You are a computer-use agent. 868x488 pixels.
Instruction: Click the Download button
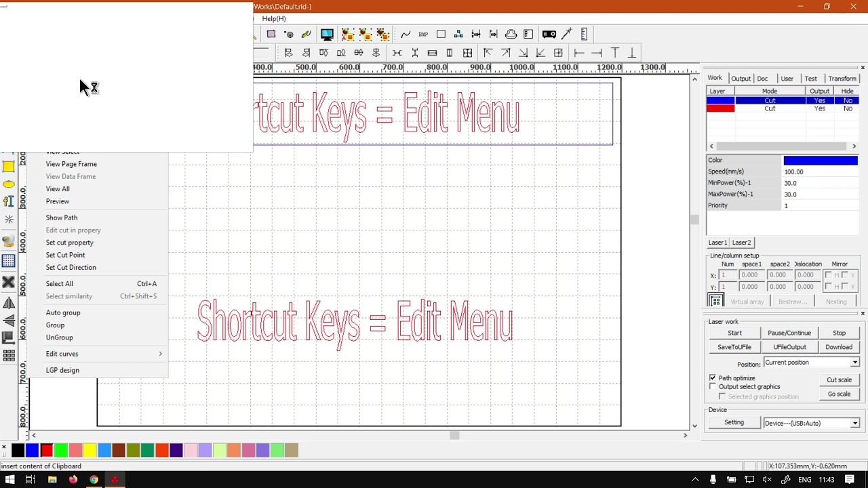(x=839, y=347)
